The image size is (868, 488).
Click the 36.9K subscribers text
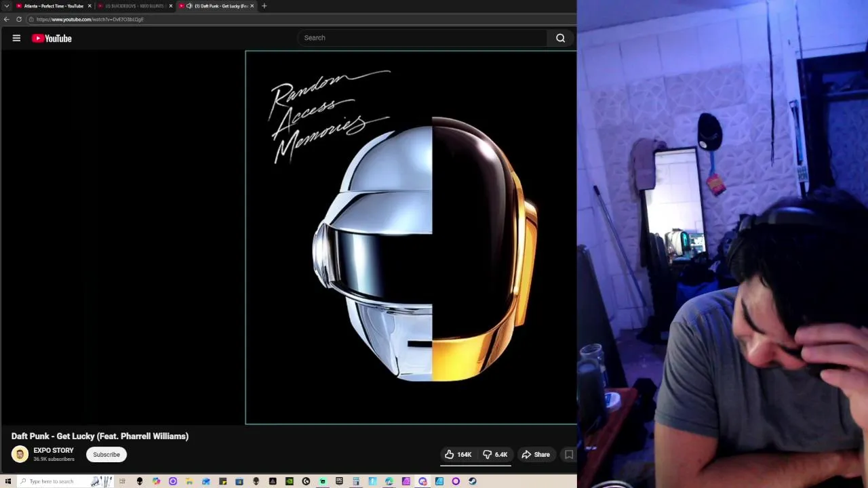tap(54, 460)
